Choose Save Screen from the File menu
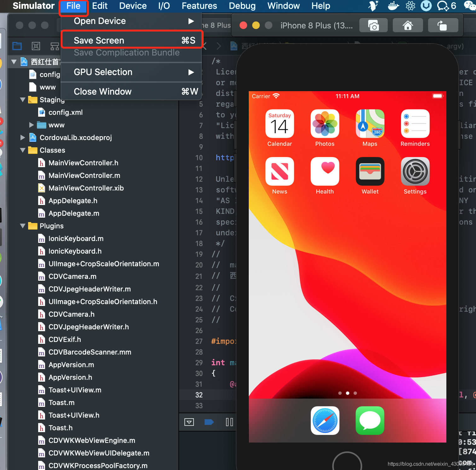 pos(131,40)
